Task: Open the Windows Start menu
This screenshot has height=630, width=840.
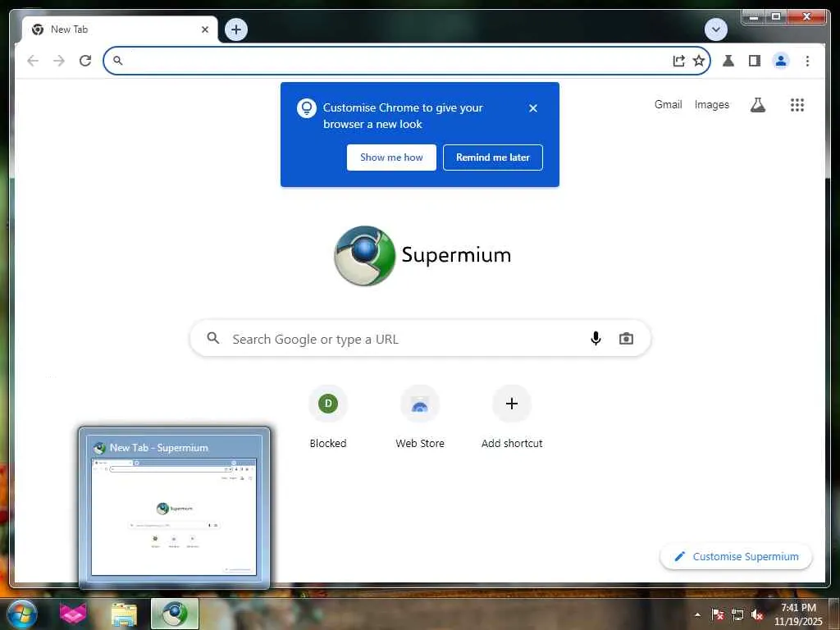Action: click(x=22, y=614)
